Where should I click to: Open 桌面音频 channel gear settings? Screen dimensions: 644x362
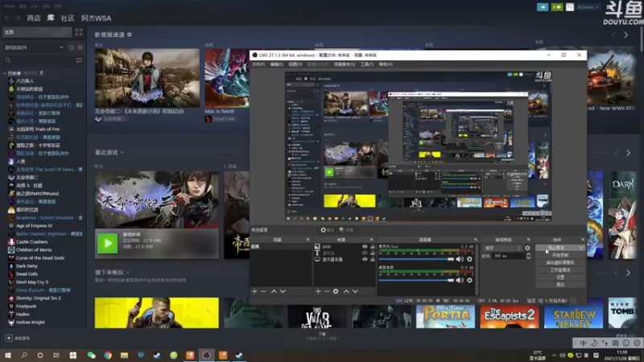pyautogui.click(x=469, y=280)
